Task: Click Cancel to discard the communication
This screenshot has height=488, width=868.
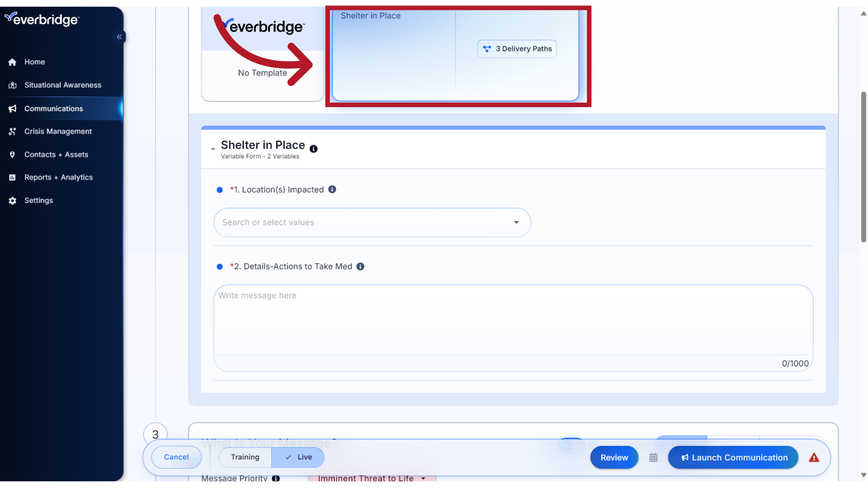Action: click(176, 457)
